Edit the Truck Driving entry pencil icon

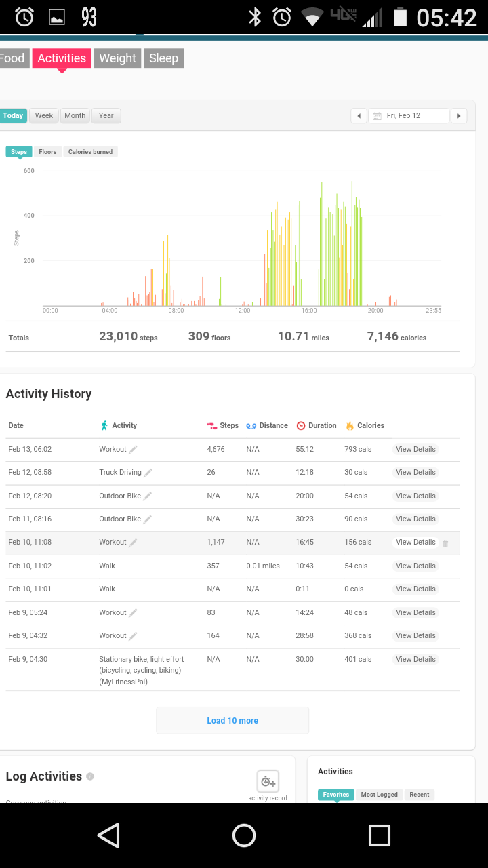(x=148, y=473)
